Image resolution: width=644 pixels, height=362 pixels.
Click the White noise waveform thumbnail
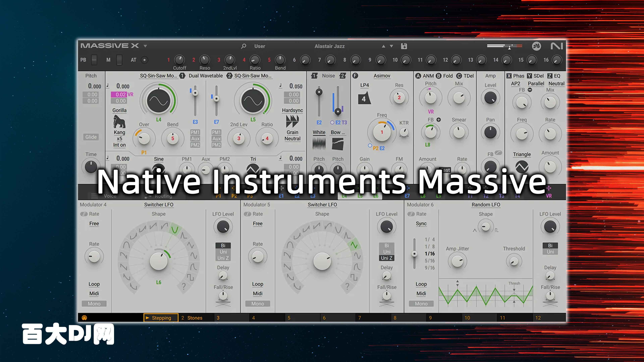point(319,144)
